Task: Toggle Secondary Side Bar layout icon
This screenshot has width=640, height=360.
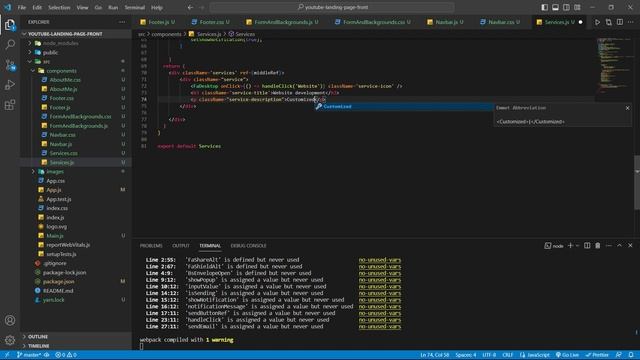Action: (566, 7)
